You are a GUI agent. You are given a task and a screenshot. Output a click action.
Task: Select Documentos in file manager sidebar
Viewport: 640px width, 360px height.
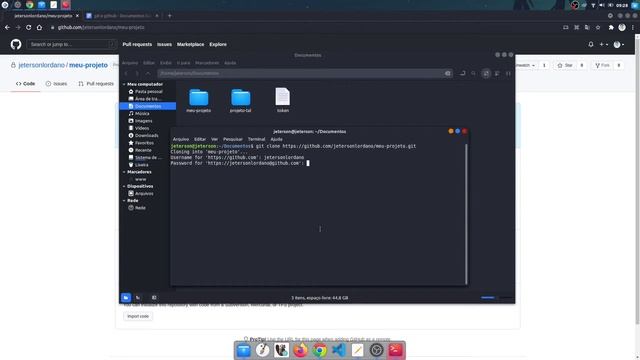[148, 106]
